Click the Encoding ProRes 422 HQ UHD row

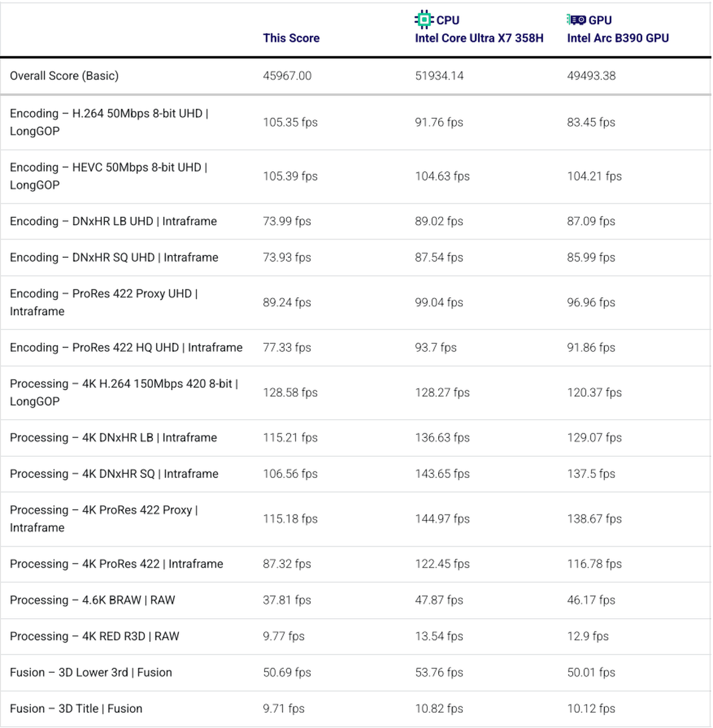click(x=126, y=348)
